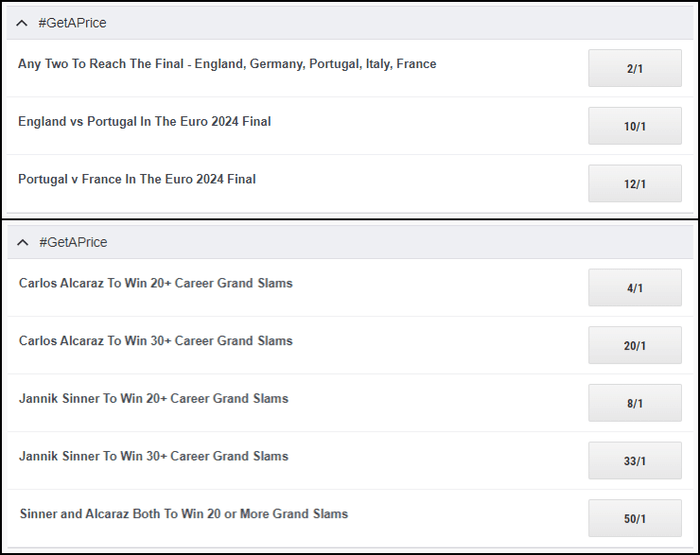
Task: Select 2/1 odds for Any Two To Reach Final
Action: pyautogui.click(x=635, y=69)
